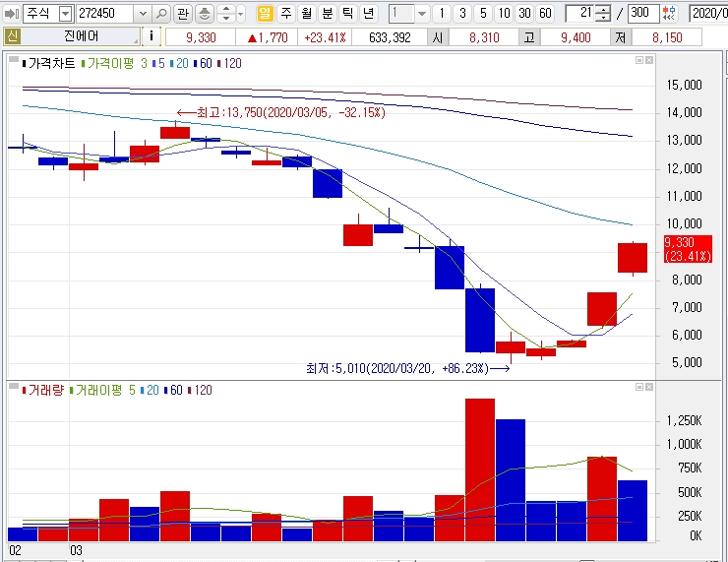Click the round icon right of 관

pyautogui.click(x=205, y=14)
